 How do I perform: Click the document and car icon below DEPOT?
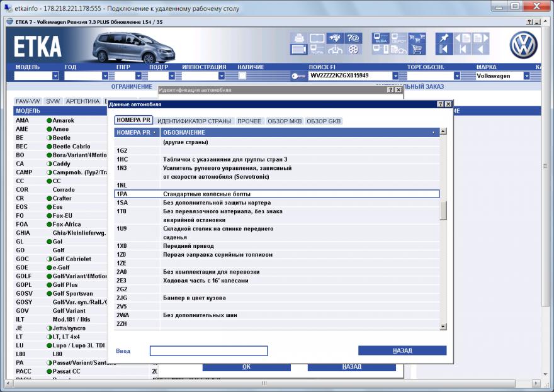tap(399, 50)
